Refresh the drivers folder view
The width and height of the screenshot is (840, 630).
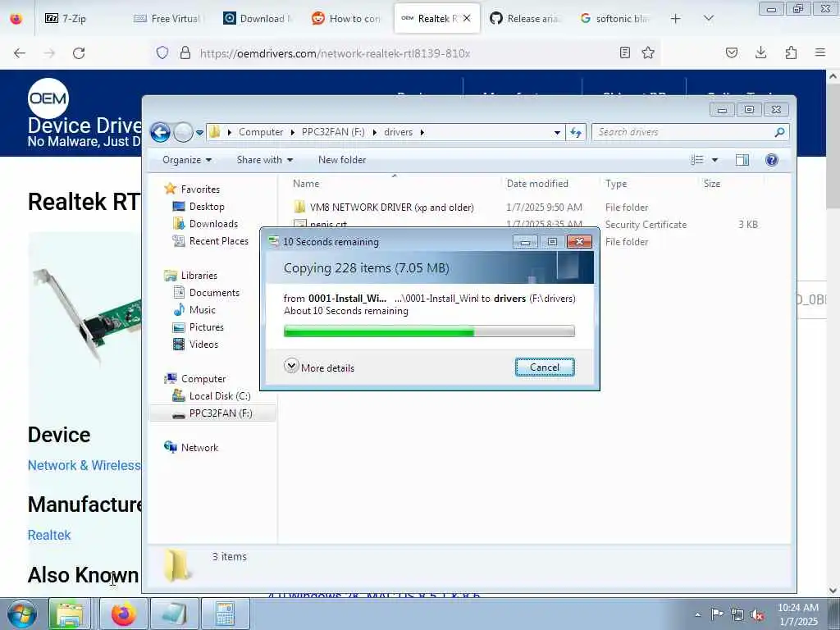click(x=576, y=132)
